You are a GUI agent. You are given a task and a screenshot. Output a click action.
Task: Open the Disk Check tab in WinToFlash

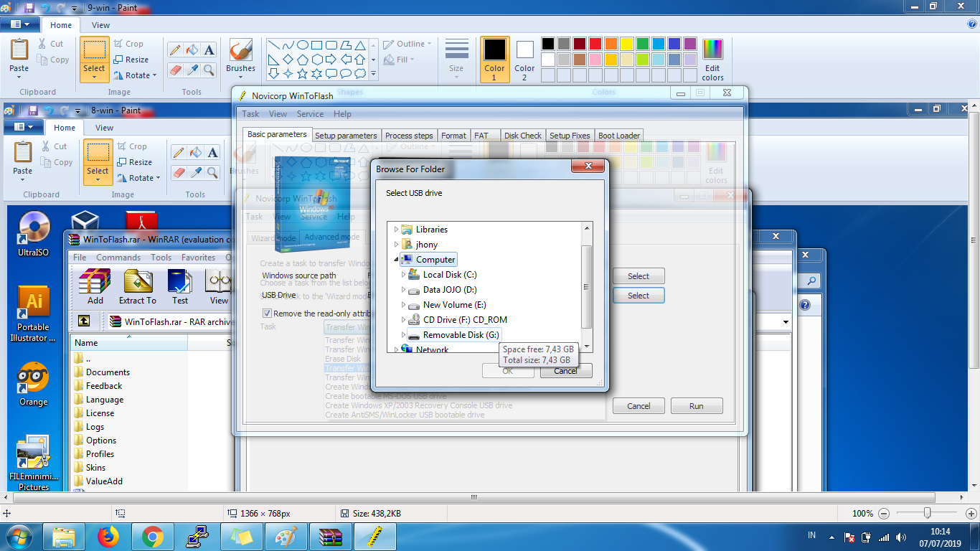522,136
